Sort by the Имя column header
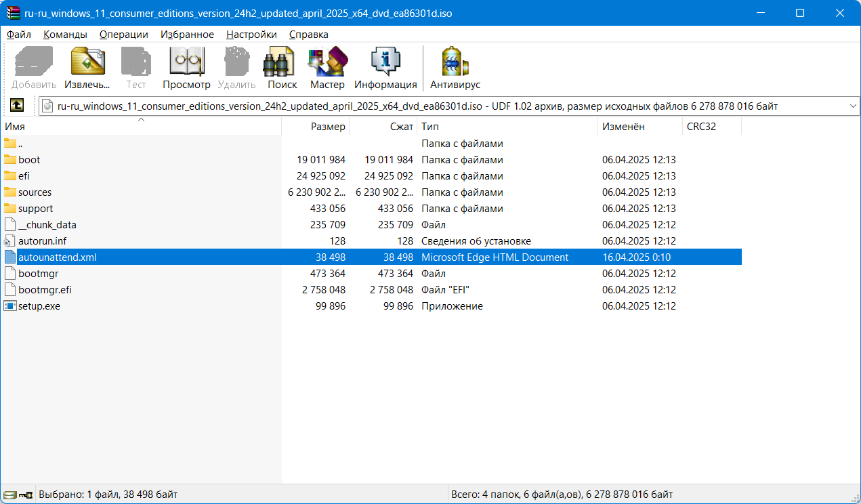This screenshot has height=504, width=861. pos(141,127)
